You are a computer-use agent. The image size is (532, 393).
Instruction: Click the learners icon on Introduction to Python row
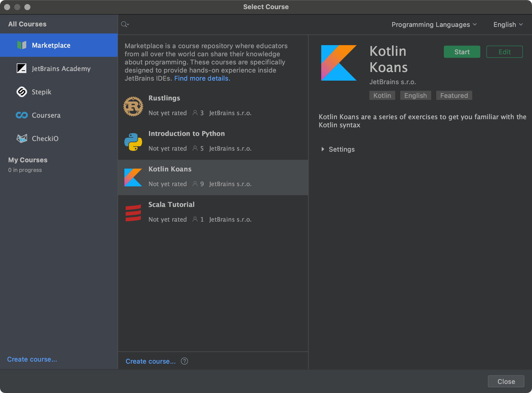(195, 148)
